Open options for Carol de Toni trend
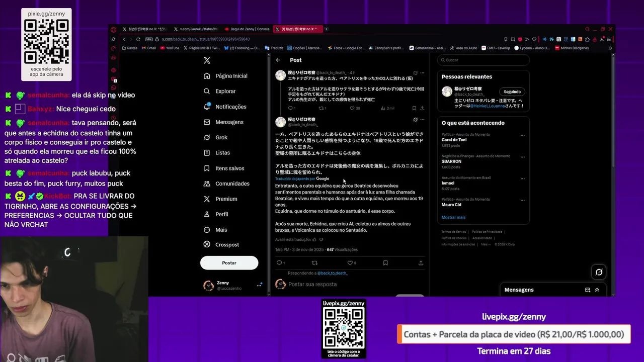 (523, 135)
